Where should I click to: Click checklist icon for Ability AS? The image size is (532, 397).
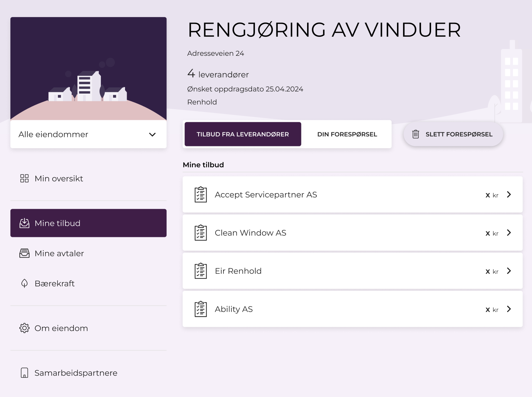click(201, 309)
